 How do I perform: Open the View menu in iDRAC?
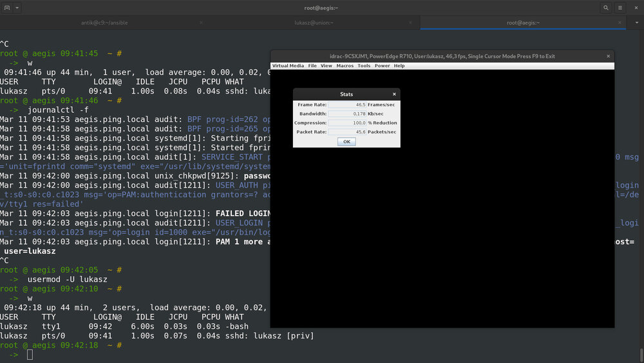click(x=327, y=66)
